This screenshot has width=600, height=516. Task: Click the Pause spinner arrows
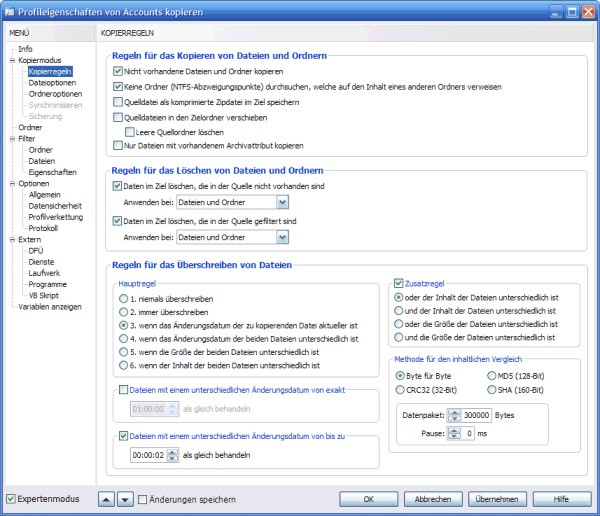(x=454, y=433)
